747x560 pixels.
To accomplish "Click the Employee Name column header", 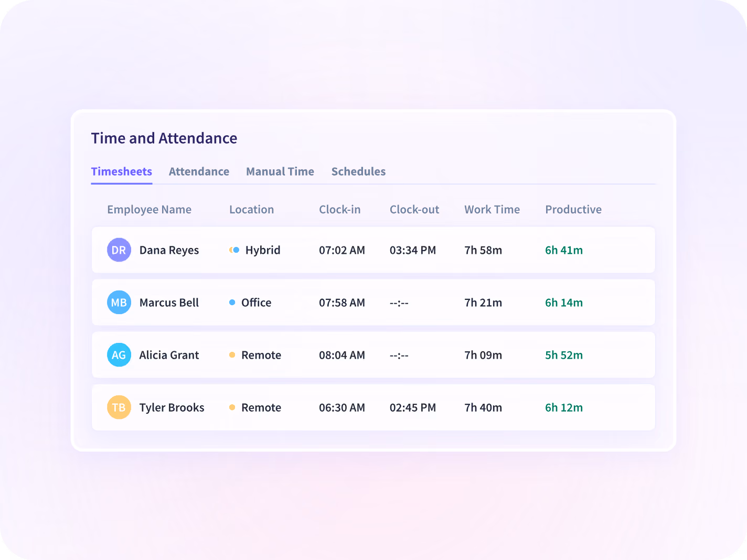I will coord(150,210).
